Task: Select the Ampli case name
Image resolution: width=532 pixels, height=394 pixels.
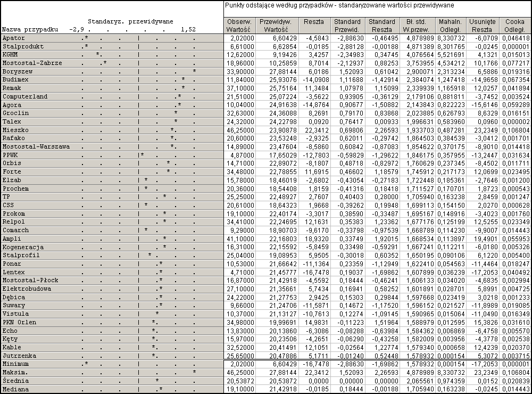Action: coord(12,240)
